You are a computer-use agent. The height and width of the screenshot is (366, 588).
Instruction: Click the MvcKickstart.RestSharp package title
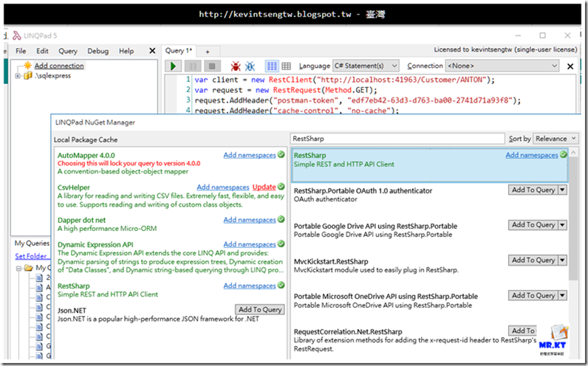pyautogui.click(x=331, y=261)
